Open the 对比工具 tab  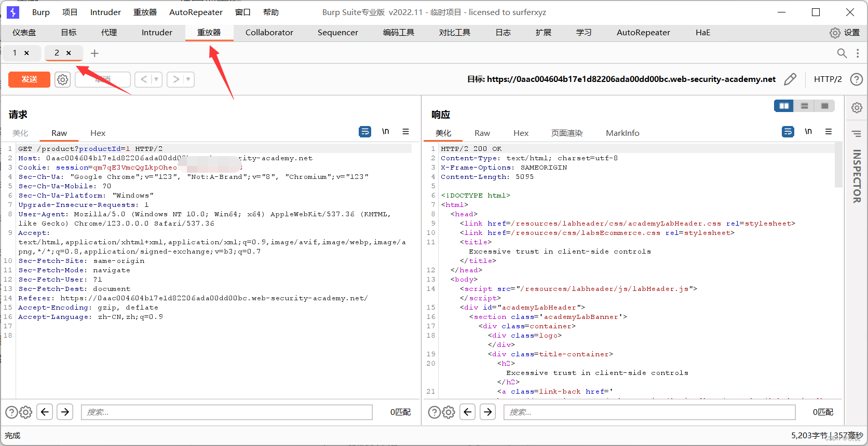[455, 33]
